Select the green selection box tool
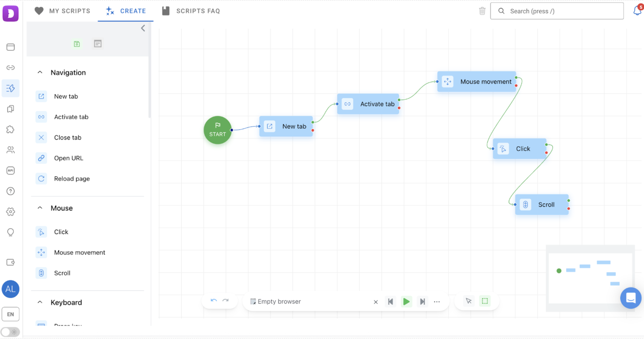Screen dimensions: 644x339 coord(485,301)
